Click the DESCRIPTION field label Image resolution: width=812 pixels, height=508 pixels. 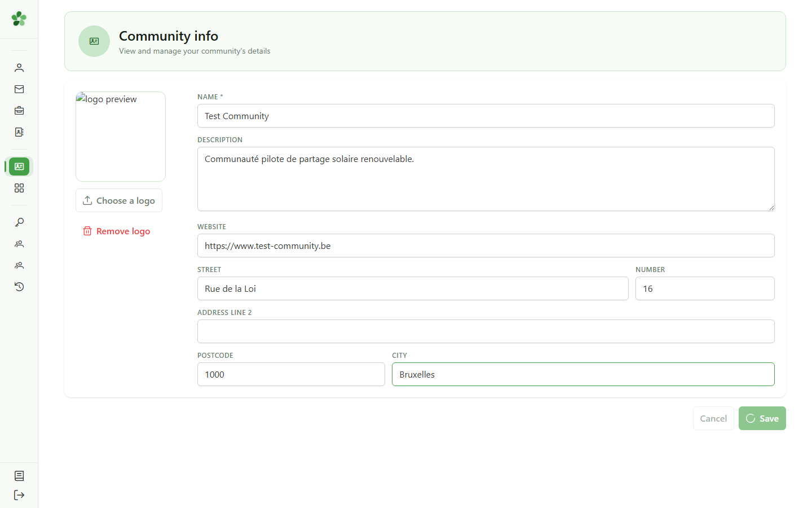[220, 140]
